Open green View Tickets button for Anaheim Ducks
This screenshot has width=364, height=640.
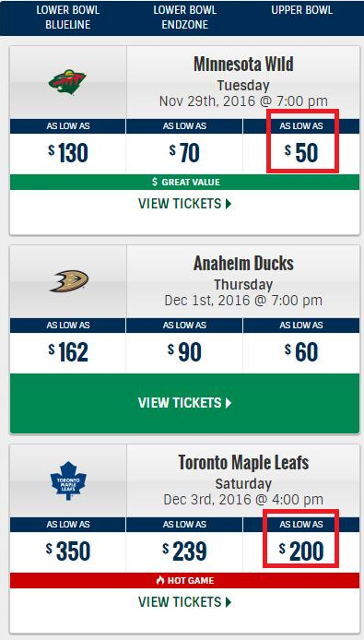pos(185,403)
